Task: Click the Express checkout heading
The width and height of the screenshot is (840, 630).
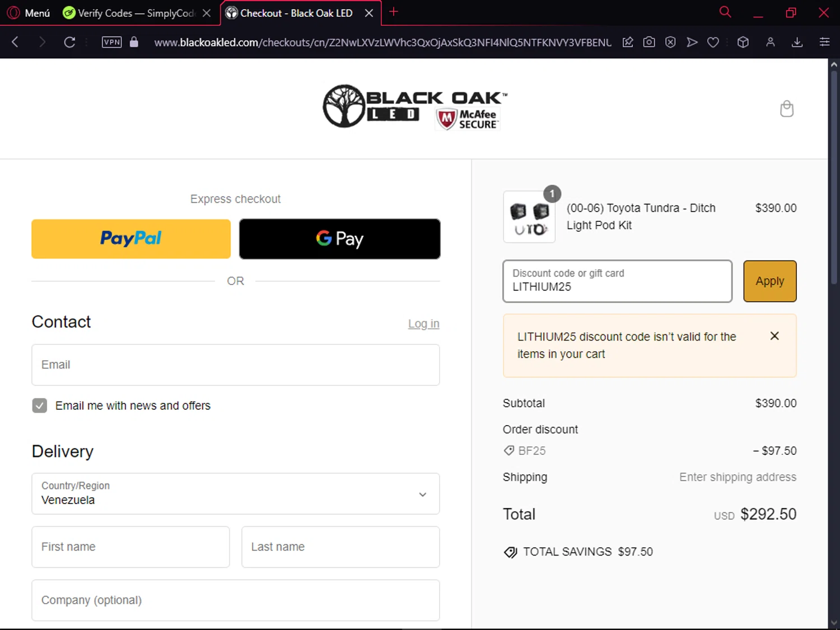Action: [x=235, y=199]
